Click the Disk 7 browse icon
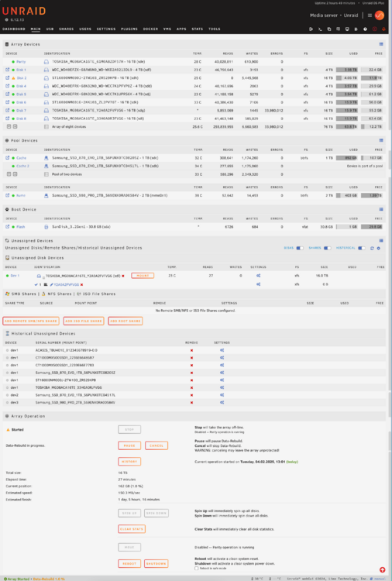The height and width of the screenshot is (581, 392). coord(8,111)
